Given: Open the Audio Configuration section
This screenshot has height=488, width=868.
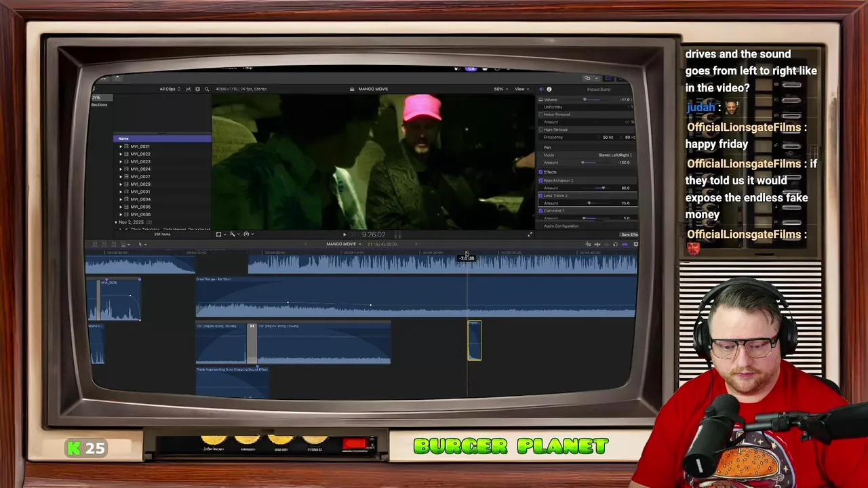Looking at the screenshot, I should (x=561, y=226).
